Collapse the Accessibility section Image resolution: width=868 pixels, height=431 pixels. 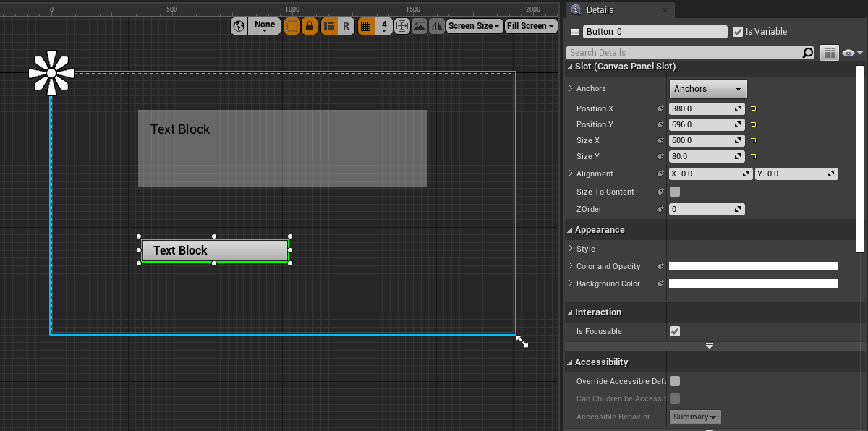click(570, 362)
